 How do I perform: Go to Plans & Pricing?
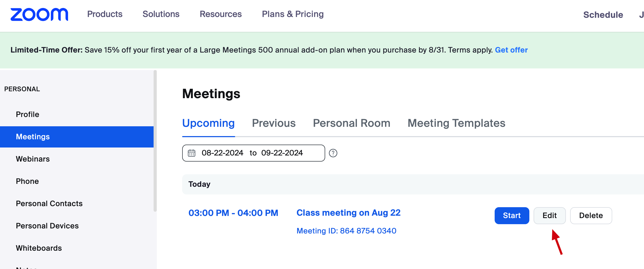(293, 14)
